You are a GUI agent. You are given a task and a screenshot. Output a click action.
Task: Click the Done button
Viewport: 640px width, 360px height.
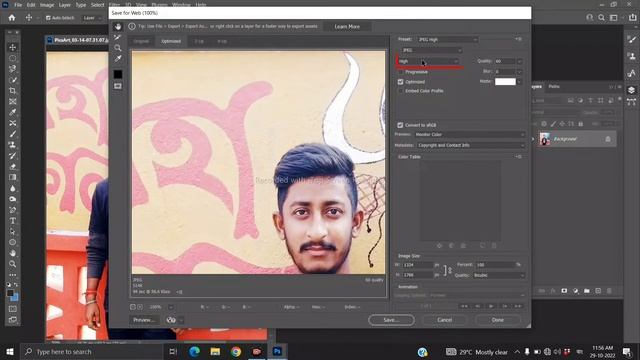[x=498, y=320]
